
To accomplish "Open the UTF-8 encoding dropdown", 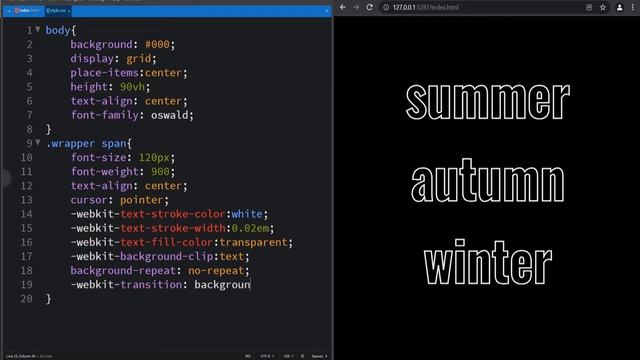I will 267,356.
